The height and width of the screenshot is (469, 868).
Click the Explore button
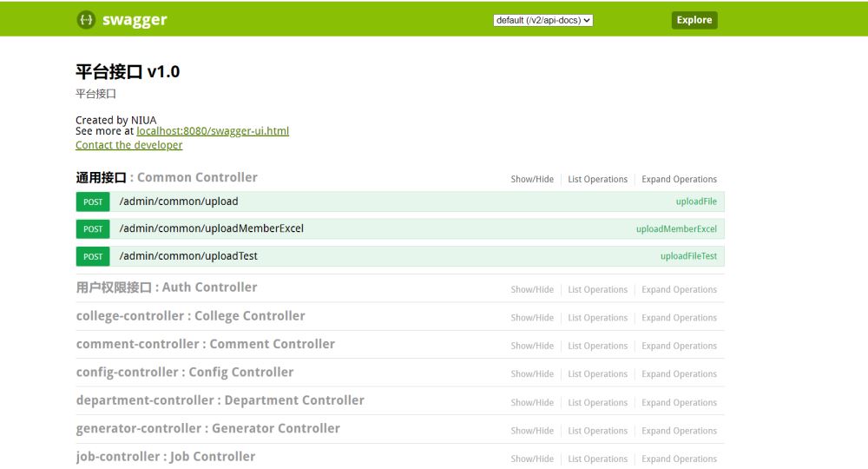click(694, 20)
